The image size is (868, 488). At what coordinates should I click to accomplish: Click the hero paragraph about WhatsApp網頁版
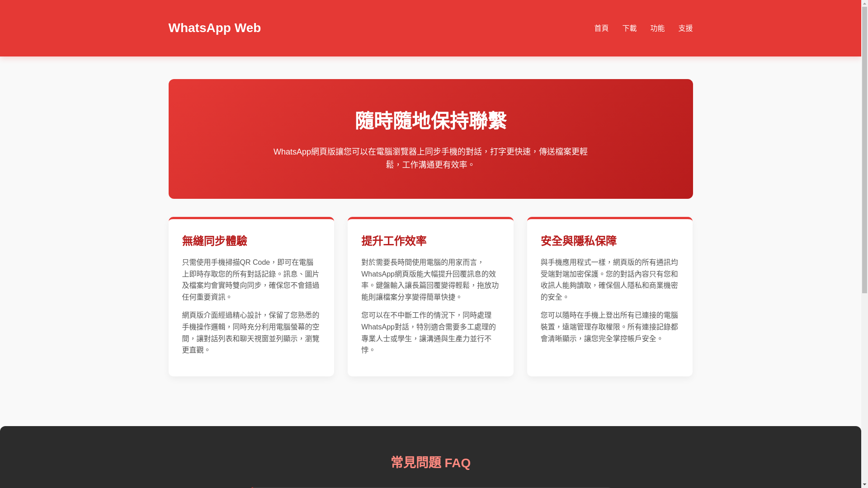(430, 158)
